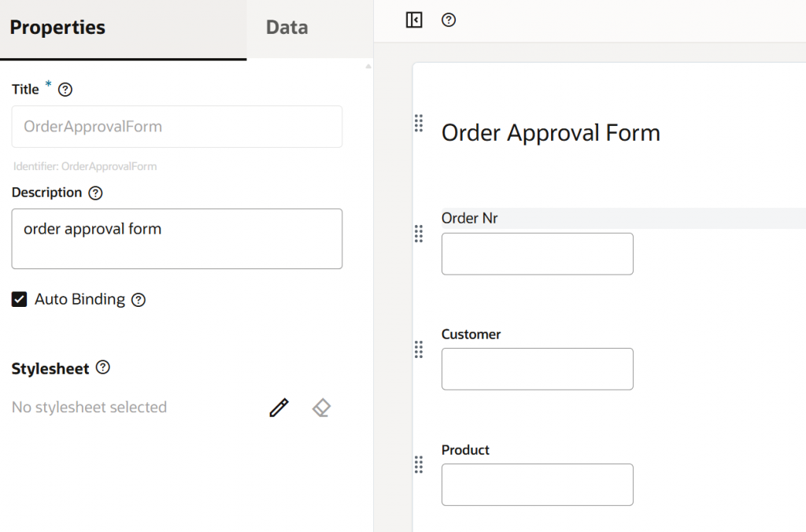The image size is (806, 532).
Task: Click drag handle next to Order Nr
Action: pyautogui.click(x=419, y=234)
